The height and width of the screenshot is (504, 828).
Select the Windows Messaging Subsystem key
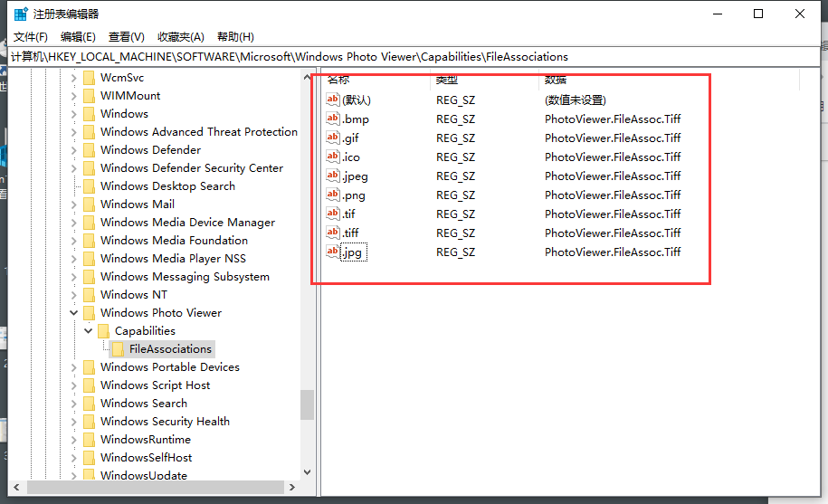[185, 277]
